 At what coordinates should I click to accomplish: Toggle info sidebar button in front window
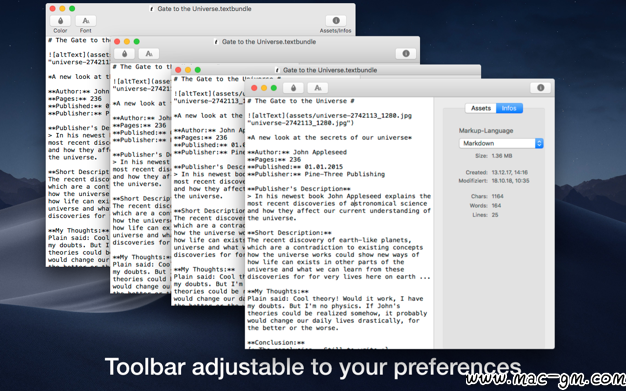(541, 88)
